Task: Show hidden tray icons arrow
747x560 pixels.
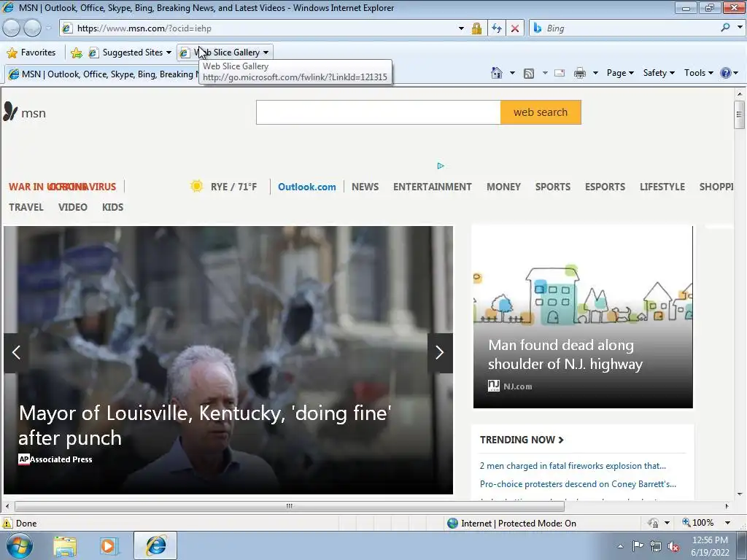Action: (620, 546)
